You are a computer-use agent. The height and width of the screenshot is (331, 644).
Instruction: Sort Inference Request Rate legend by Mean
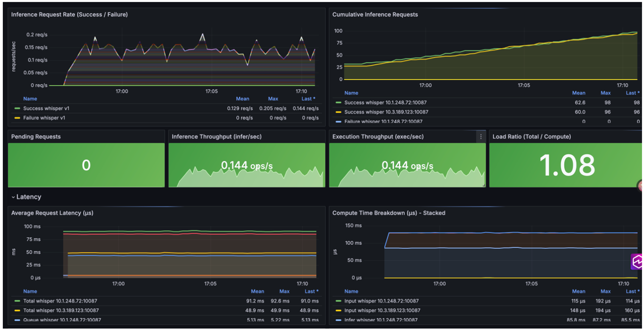(x=243, y=99)
